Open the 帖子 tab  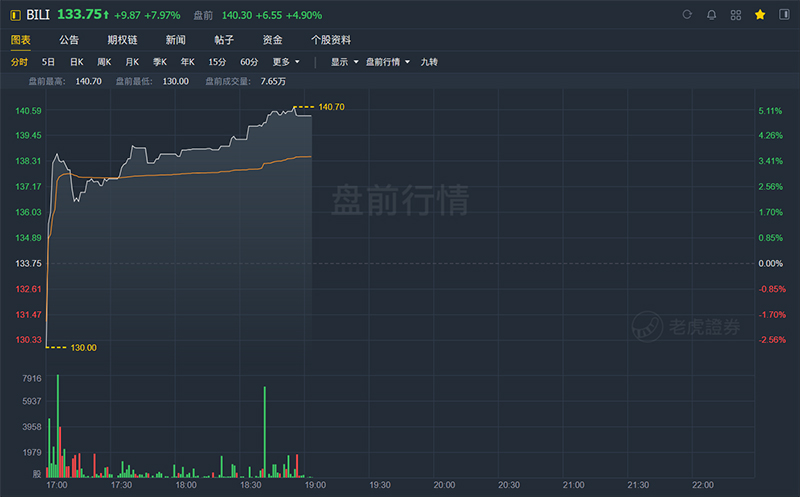point(224,40)
